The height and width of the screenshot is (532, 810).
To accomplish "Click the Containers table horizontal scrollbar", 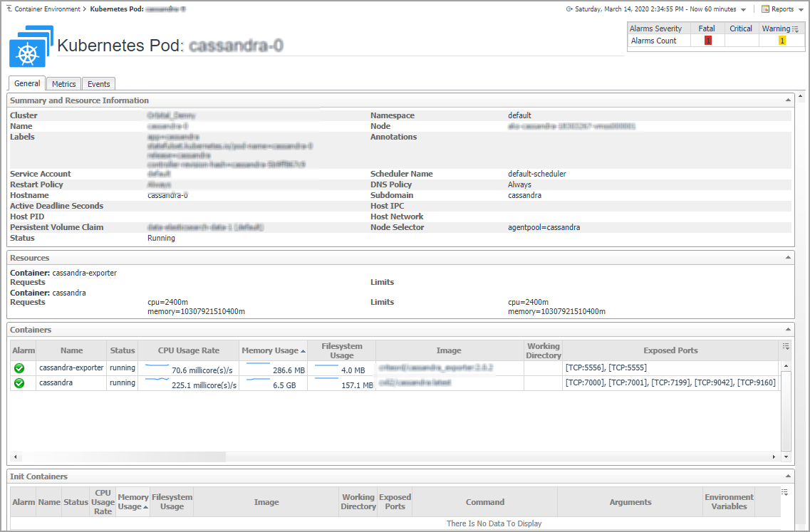I will (121, 457).
